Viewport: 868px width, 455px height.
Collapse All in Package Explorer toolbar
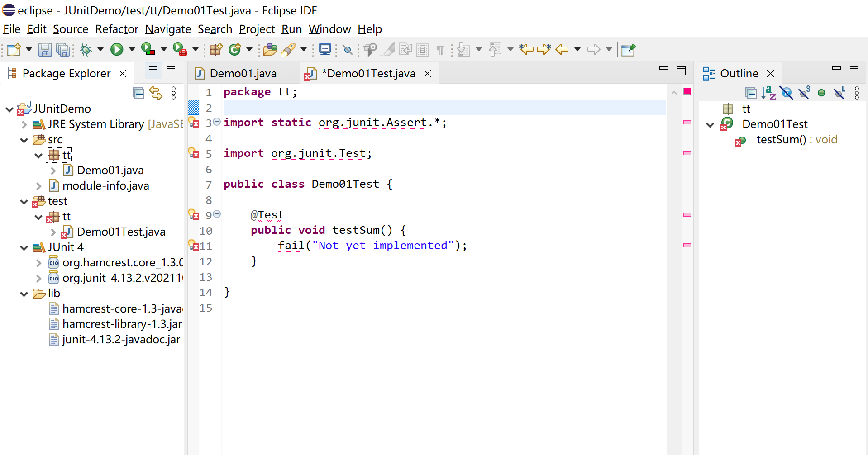138,93
